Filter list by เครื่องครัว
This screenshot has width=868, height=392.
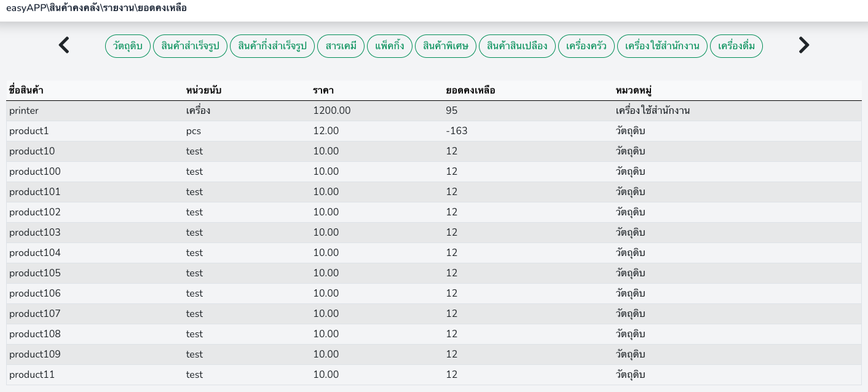[586, 46]
